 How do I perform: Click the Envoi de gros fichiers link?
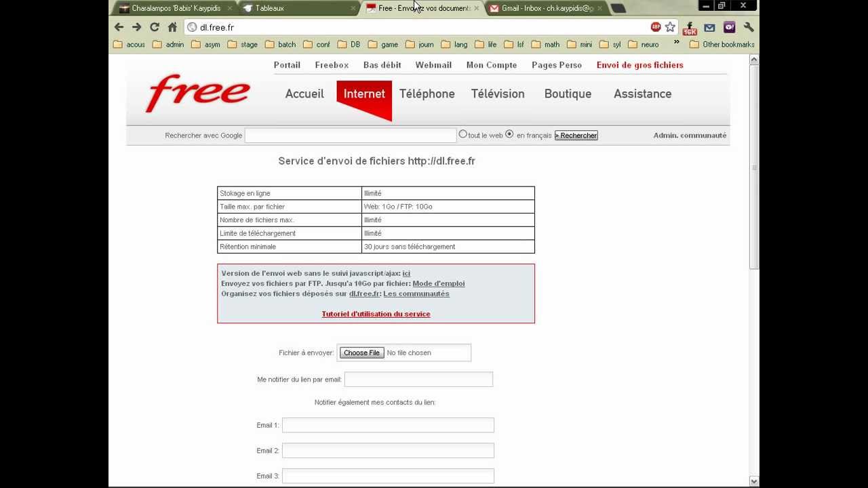[640, 65]
